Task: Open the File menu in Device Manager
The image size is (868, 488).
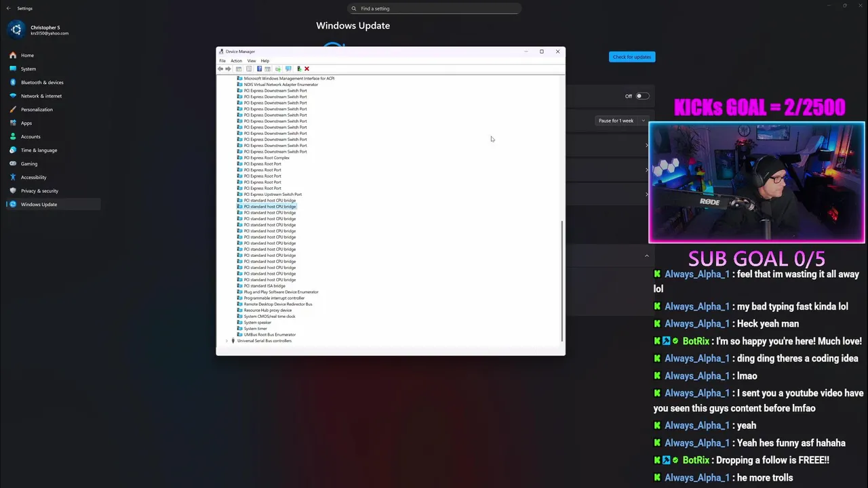Action: coord(222,60)
